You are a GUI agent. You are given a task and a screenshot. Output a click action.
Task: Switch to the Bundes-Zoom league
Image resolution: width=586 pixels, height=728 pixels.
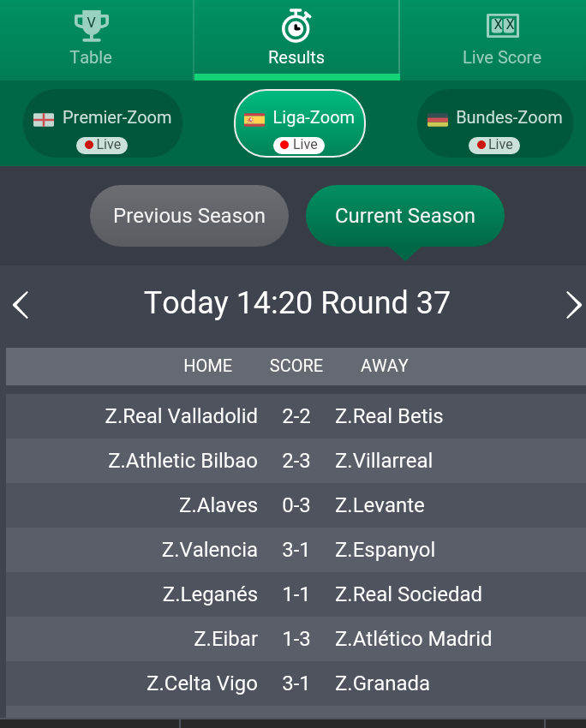[x=494, y=123]
